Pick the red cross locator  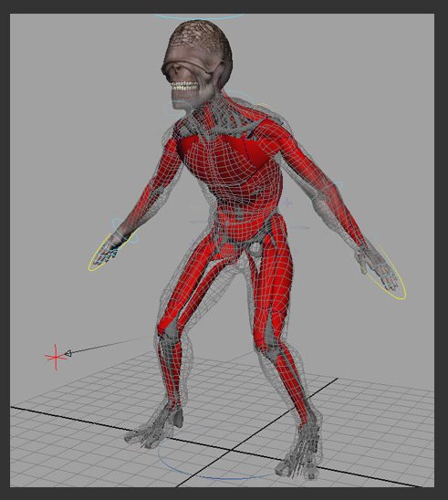(56, 357)
